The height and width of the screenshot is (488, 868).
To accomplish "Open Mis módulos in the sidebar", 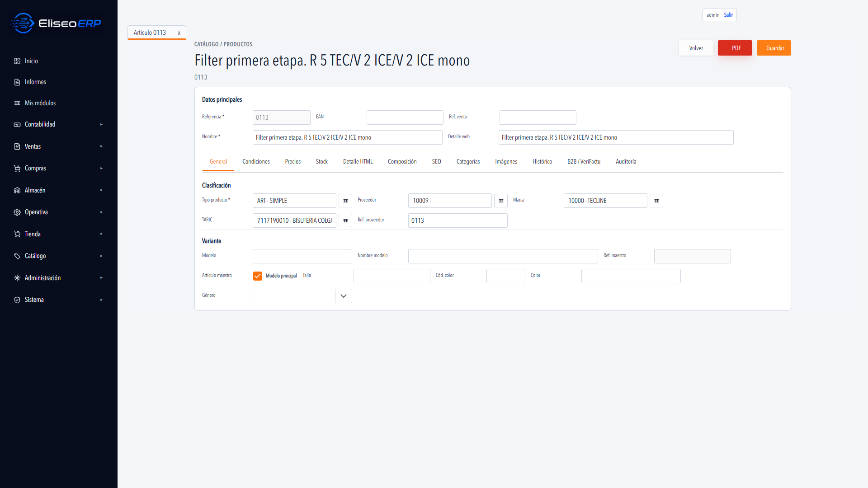I will click(40, 103).
